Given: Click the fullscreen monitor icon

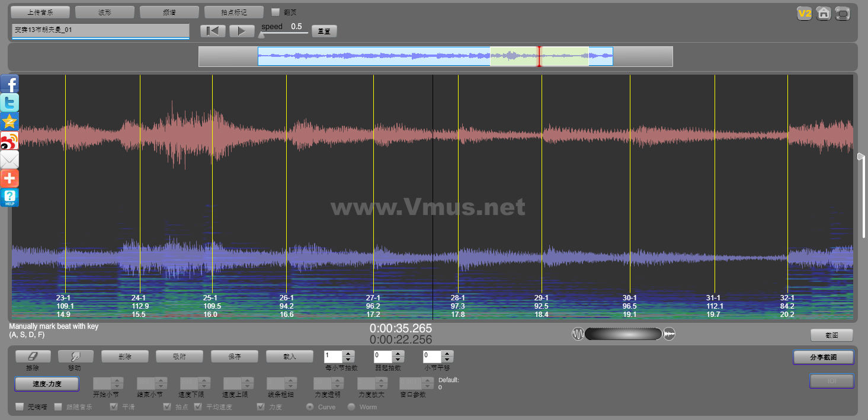Looking at the screenshot, I should (842, 14).
